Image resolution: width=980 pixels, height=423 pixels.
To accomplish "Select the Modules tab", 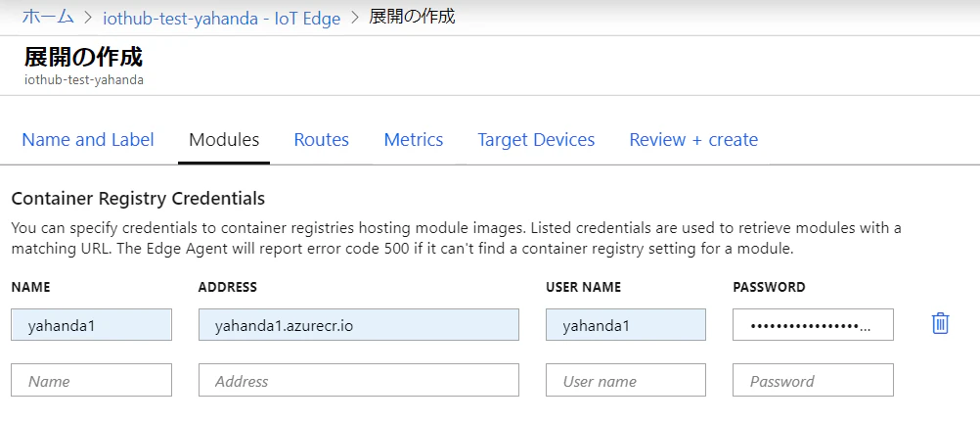I will 224,140.
